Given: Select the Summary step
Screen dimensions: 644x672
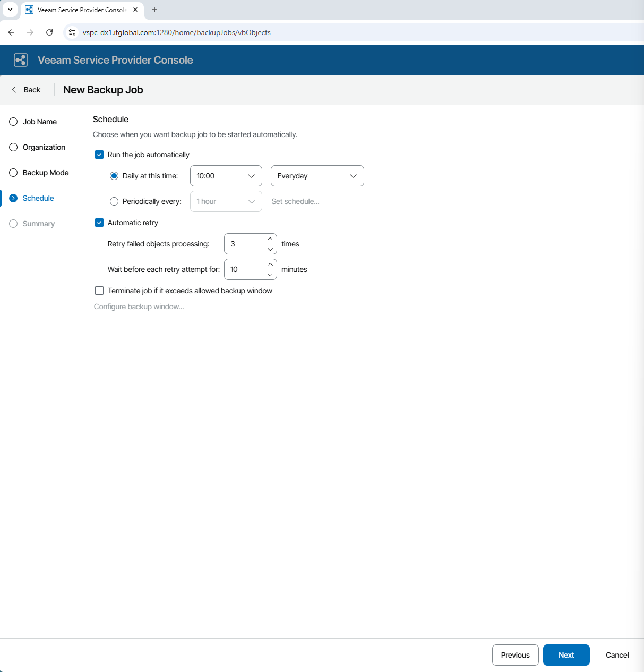Looking at the screenshot, I should click(x=32, y=224).
